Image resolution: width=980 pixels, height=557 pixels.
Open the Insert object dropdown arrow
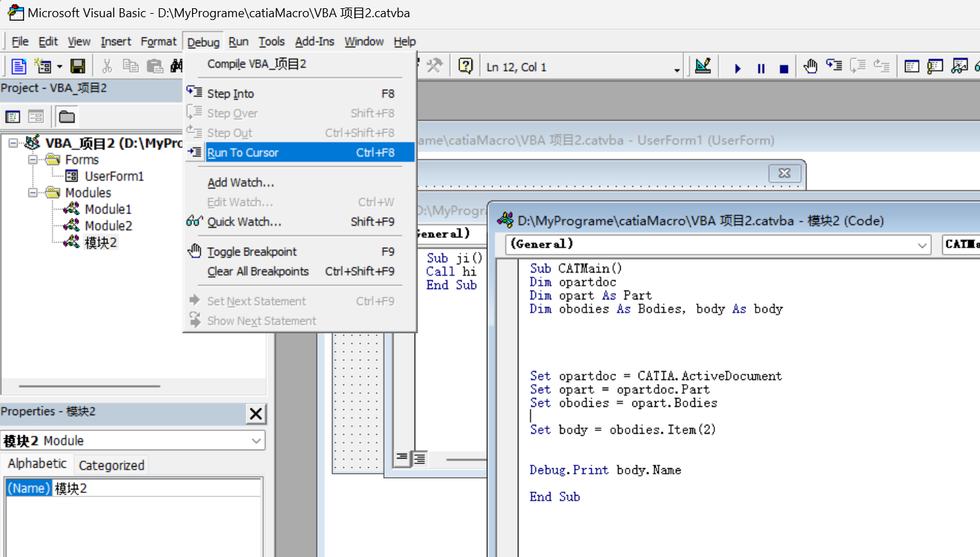59,67
